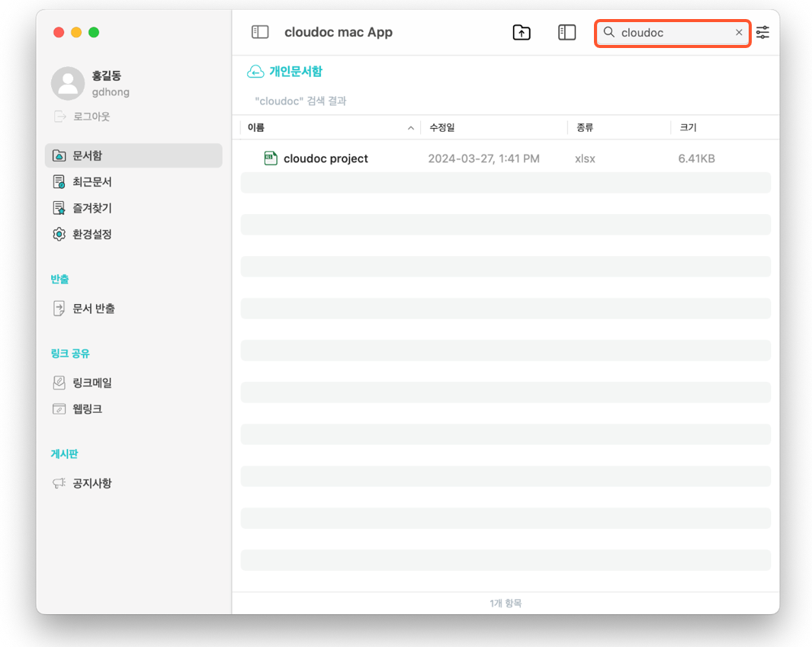Open 환경설정 settings
The width and height of the screenshot is (812, 647).
133,234
